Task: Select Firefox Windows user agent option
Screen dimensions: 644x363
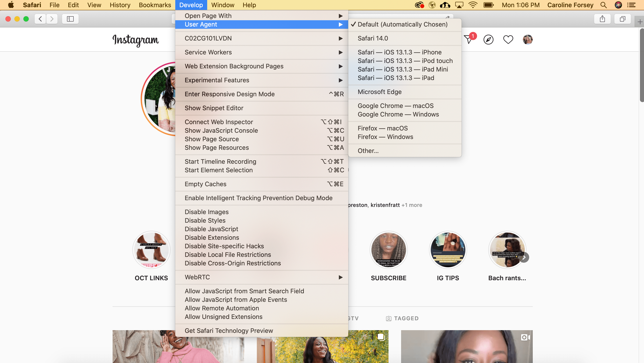Action: (385, 136)
